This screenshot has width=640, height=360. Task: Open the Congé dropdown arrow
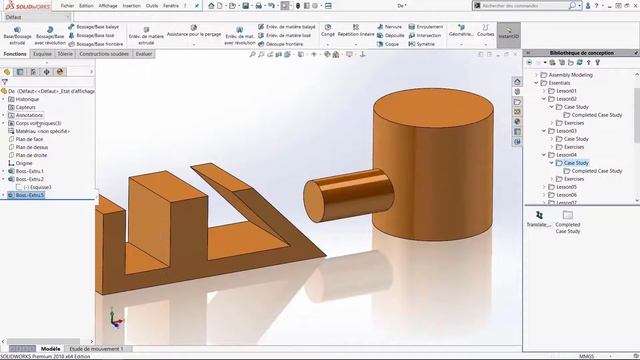(x=328, y=44)
